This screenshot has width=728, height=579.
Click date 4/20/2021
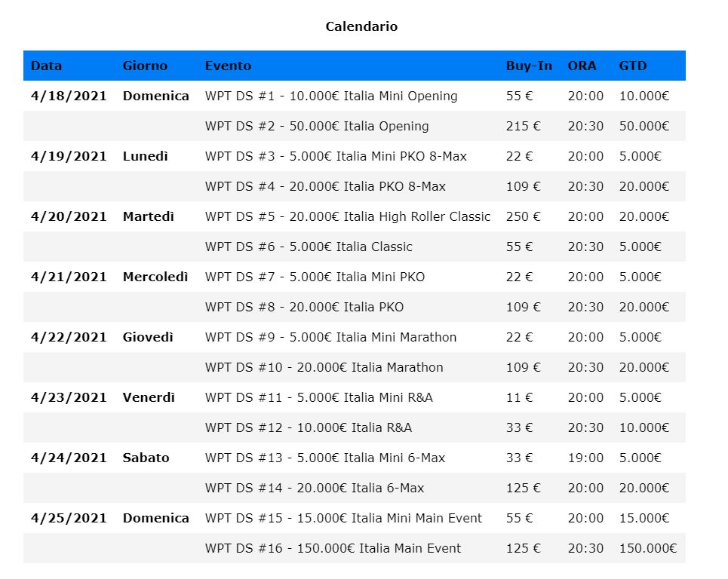pos(69,216)
